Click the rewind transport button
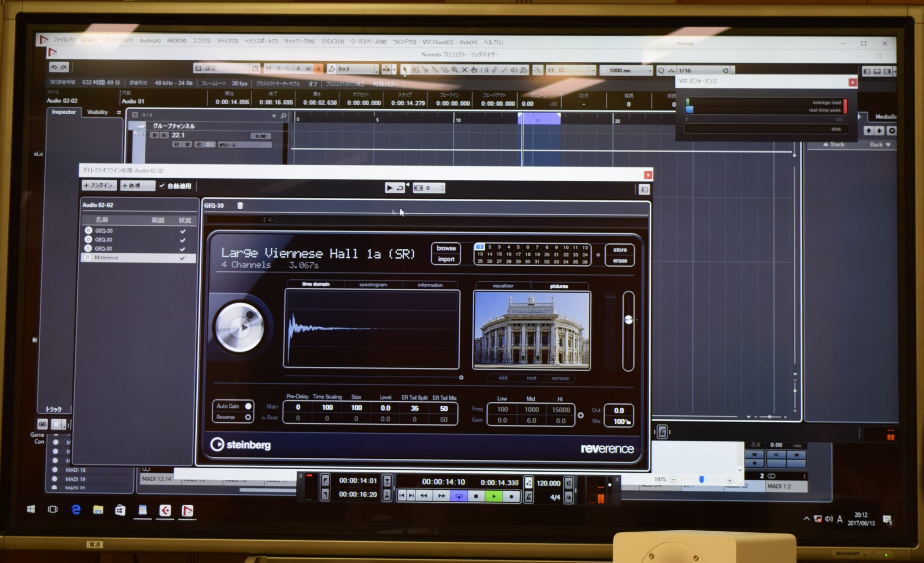Screen dimensions: 924x563 424,496
